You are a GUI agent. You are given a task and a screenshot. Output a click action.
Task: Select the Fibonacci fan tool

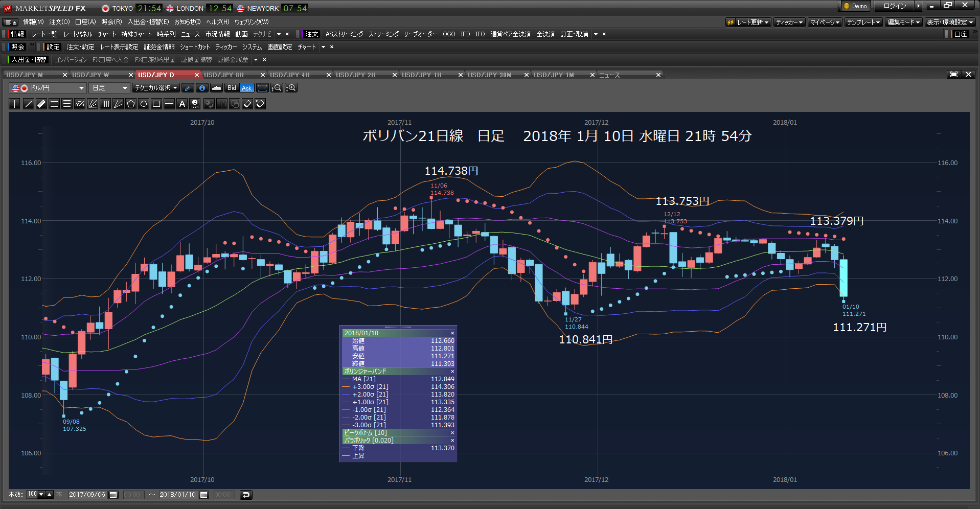pos(93,104)
